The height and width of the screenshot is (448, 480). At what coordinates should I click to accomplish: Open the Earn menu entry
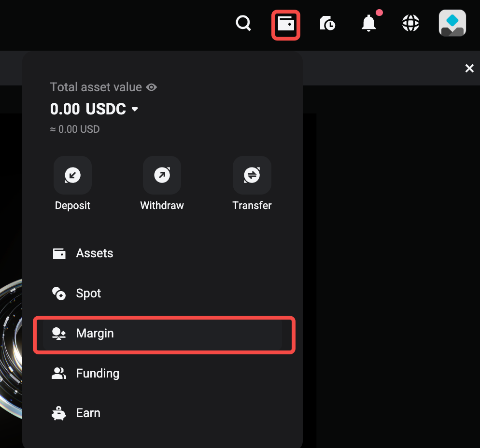coord(162,413)
